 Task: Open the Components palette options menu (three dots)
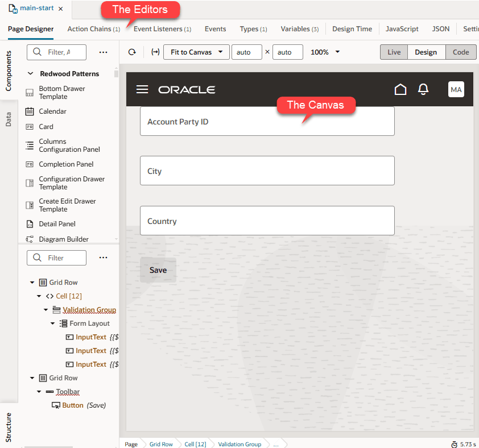104,52
